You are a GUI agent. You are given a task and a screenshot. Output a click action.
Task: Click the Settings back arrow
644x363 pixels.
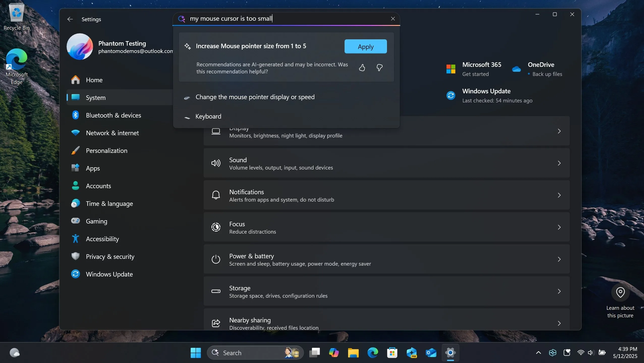70,19
